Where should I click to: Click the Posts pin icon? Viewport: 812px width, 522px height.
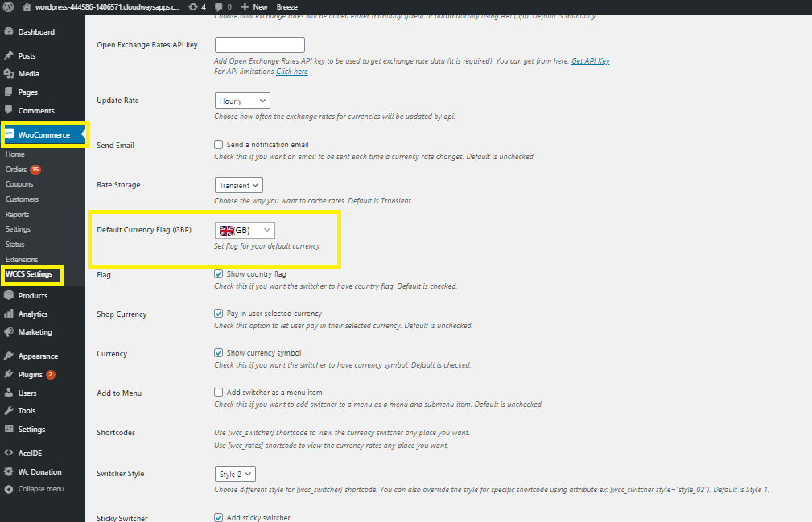9,55
